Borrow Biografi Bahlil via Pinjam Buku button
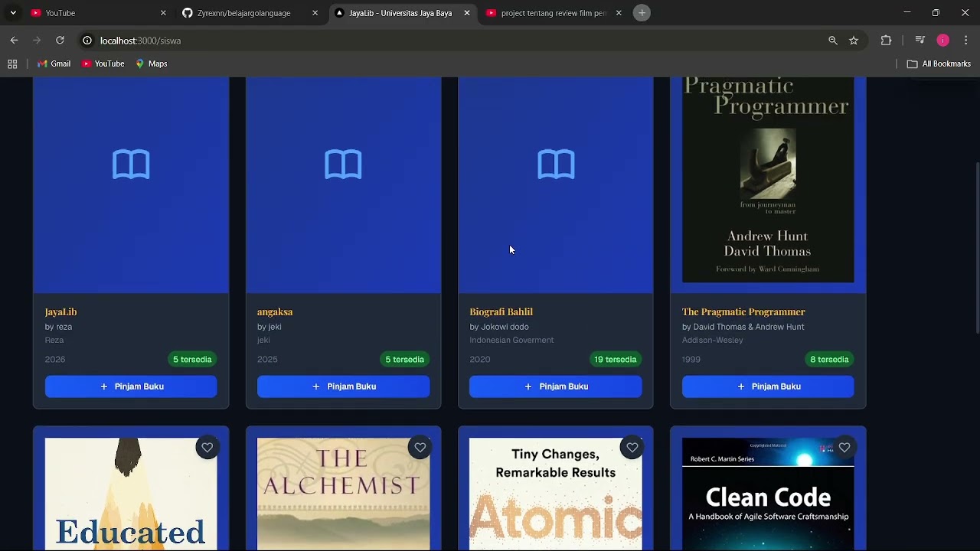Viewport: 980px width, 551px height. pyautogui.click(x=556, y=386)
